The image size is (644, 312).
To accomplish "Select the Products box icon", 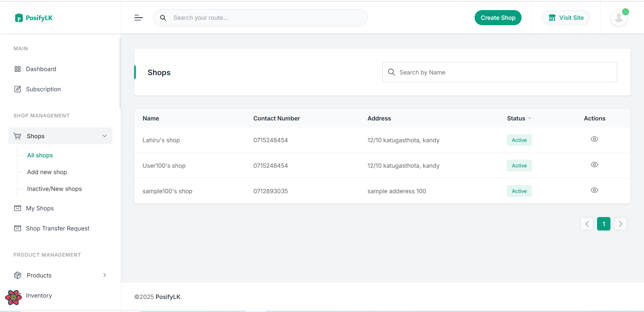I will (17, 275).
